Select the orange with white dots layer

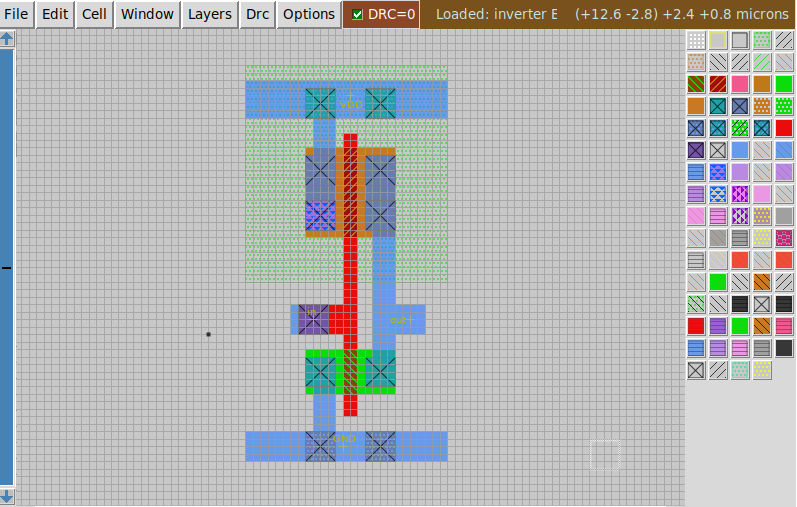(762, 106)
